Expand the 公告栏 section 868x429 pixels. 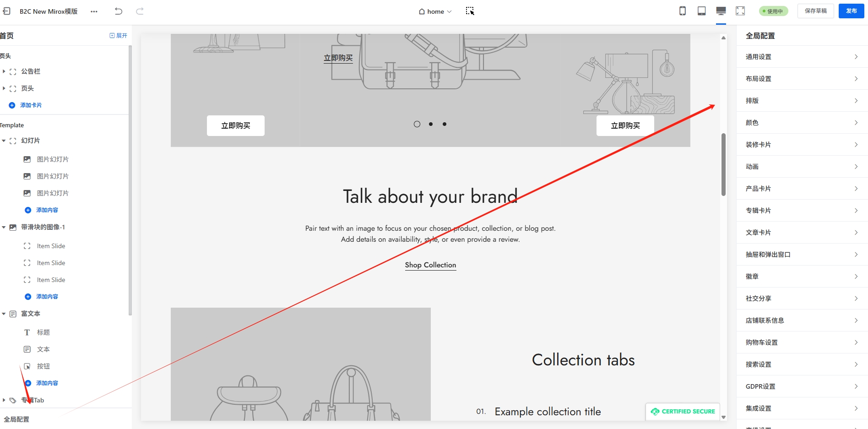4,71
